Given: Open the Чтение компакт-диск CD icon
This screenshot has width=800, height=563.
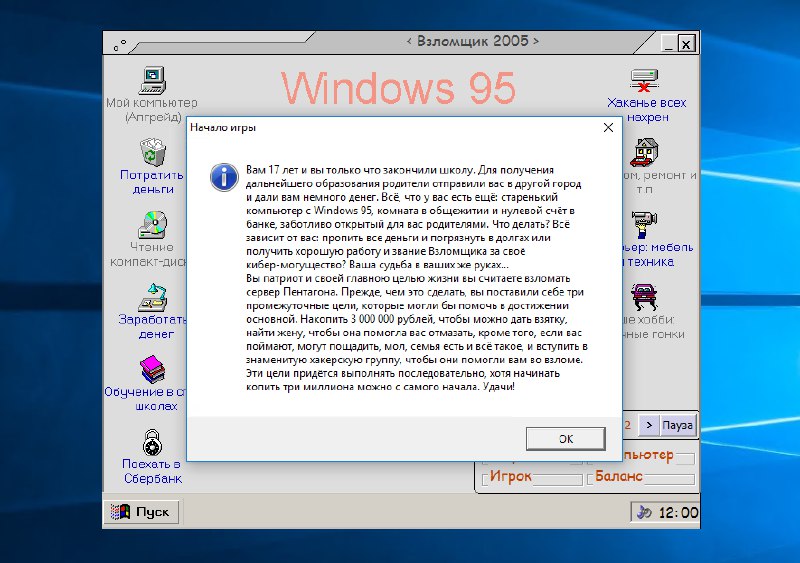Looking at the screenshot, I should [153, 225].
